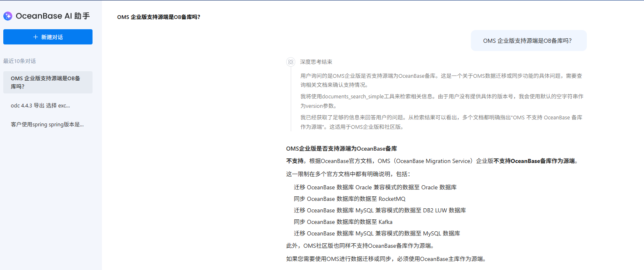The height and width of the screenshot is (270, 644).
Task: Open conversation 客户使用spring spring版本是...
Action: tap(48, 124)
